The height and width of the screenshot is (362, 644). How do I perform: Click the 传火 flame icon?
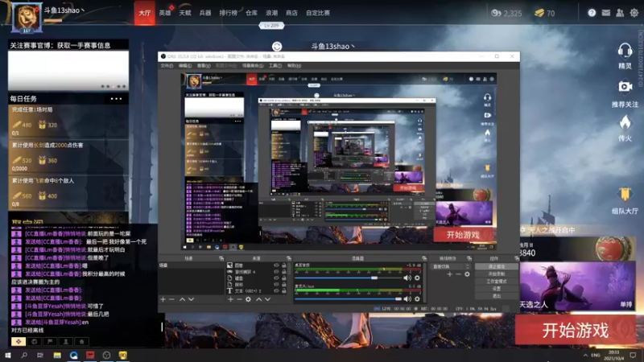click(x=625, y=123)
